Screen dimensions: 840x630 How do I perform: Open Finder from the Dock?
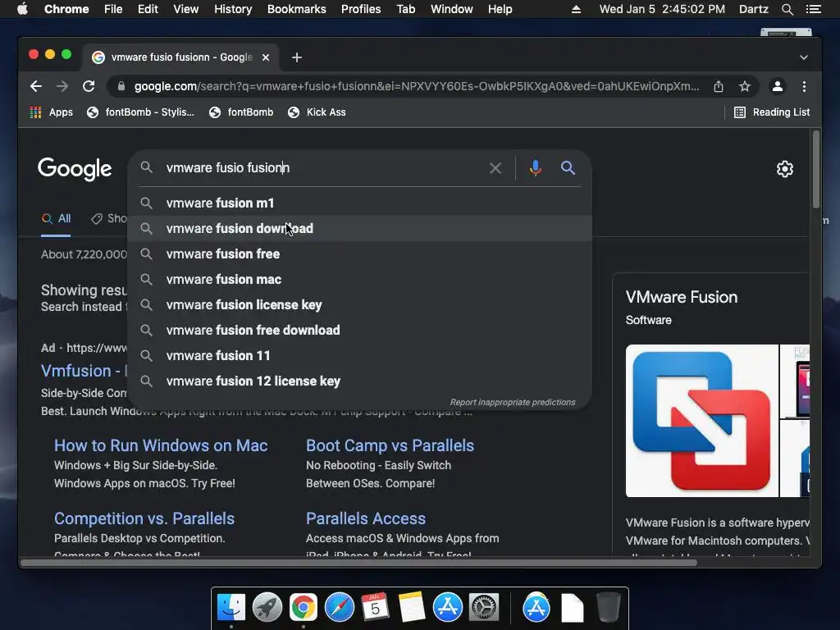[x=231, y=608]
